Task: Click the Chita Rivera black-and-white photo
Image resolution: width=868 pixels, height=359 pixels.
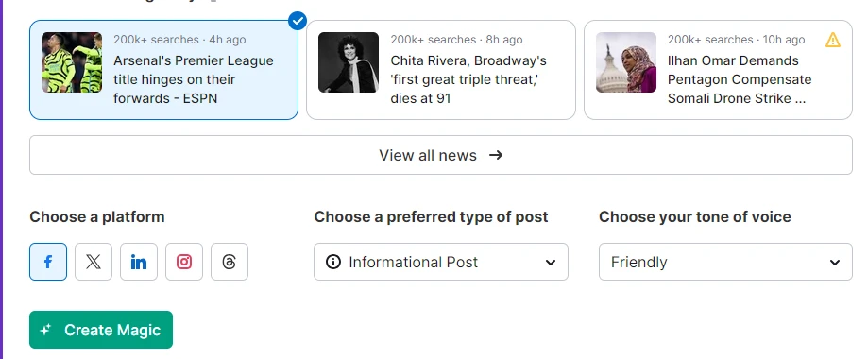Action: click(349, 62)
